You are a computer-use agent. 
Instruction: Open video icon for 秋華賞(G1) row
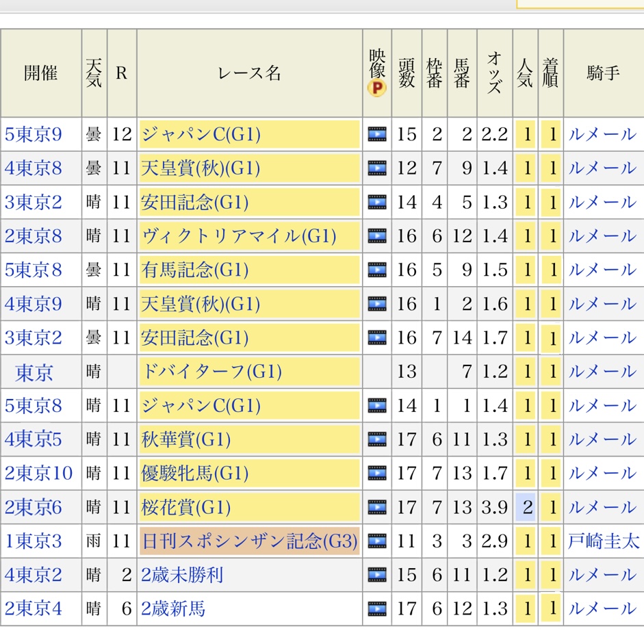[376, 439]
